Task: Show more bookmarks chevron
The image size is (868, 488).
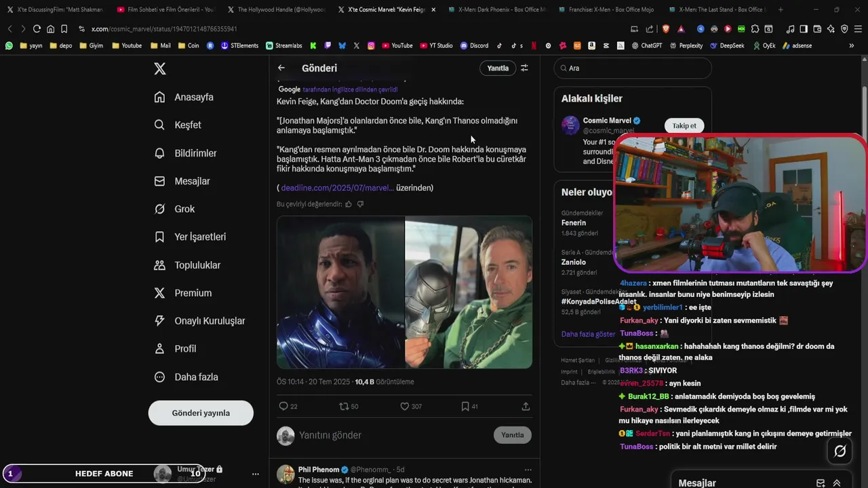Action: (x=852, y=45)
